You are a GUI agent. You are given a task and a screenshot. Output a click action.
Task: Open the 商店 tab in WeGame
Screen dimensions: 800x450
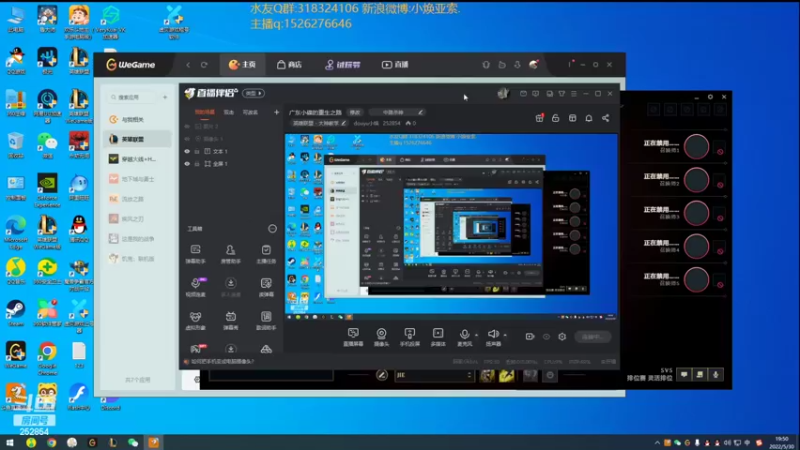point(289,65)
